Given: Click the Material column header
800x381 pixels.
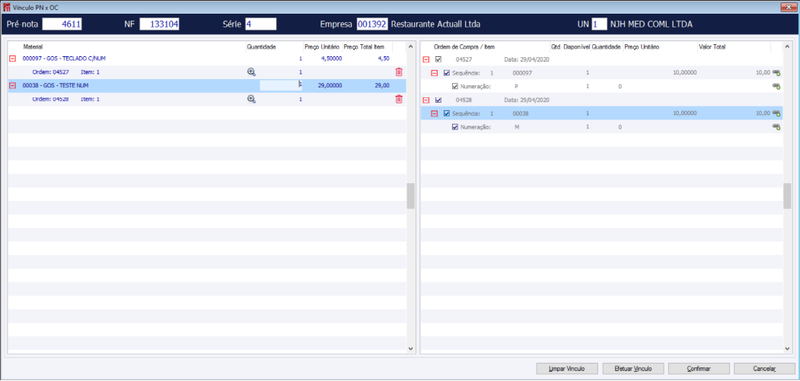Looking at the screenshot, I should 33,46.
